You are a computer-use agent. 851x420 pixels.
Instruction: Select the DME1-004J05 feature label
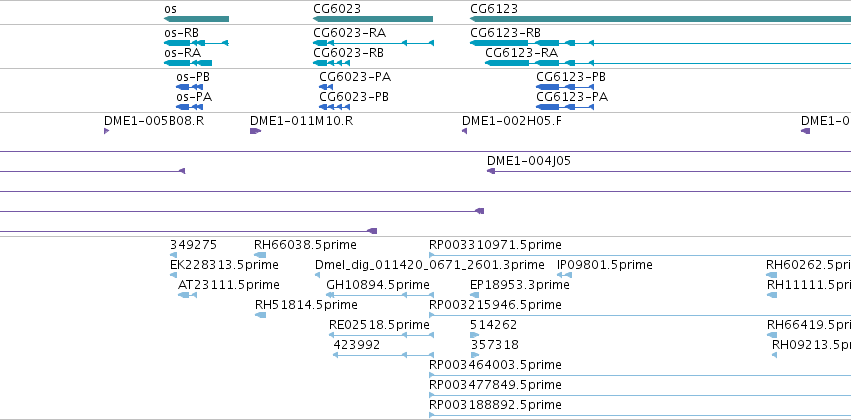pos(529,161)
